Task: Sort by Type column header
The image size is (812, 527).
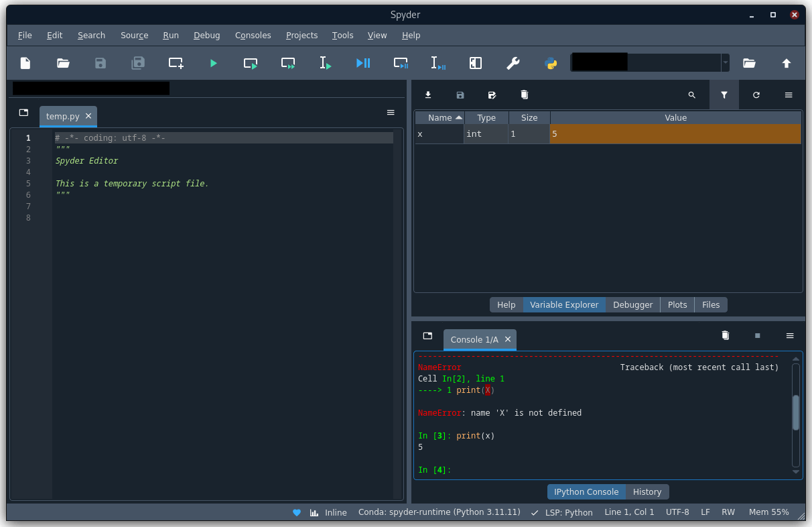Action: [x=486, y=117]
